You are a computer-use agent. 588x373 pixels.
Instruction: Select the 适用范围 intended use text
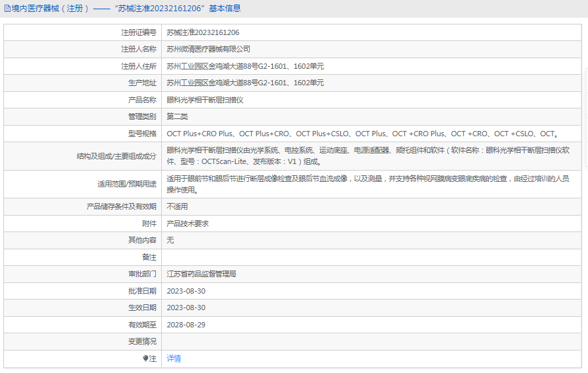tap(368, 185)
